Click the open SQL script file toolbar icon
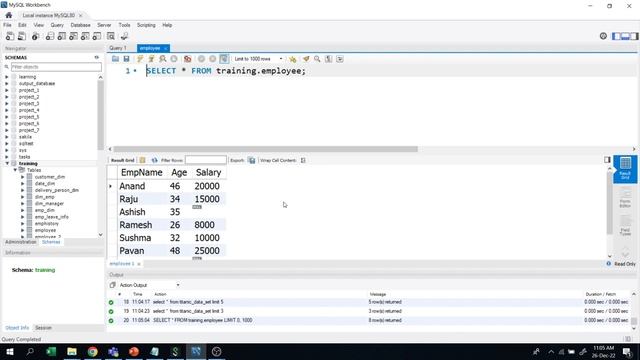Screen dimensions: 640x360 click(22, 36)
